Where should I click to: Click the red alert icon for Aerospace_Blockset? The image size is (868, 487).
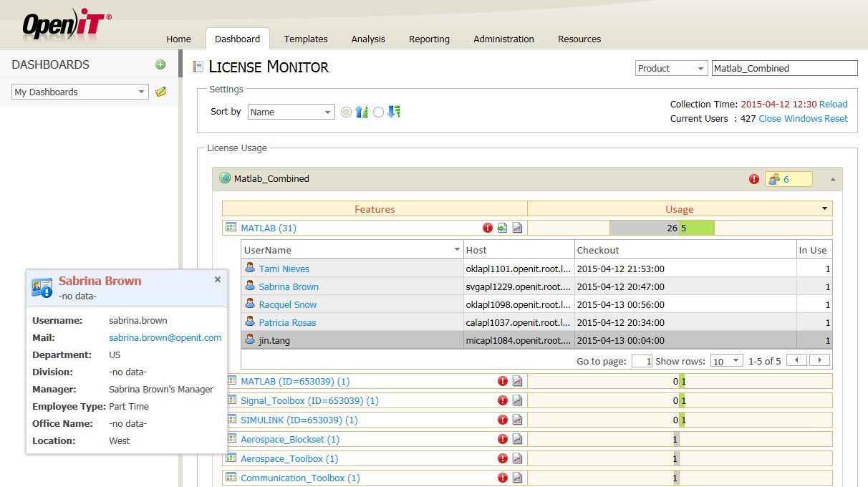[x=503, y=439]
